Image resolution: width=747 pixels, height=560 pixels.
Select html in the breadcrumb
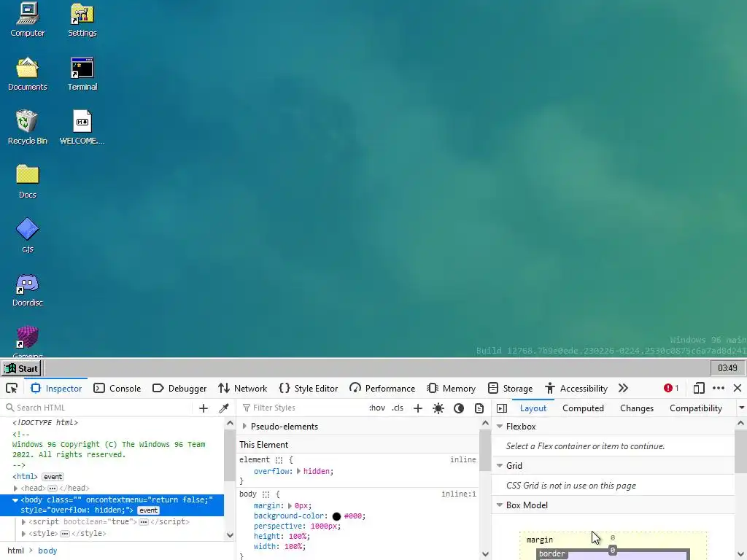(x=16, y=551)
